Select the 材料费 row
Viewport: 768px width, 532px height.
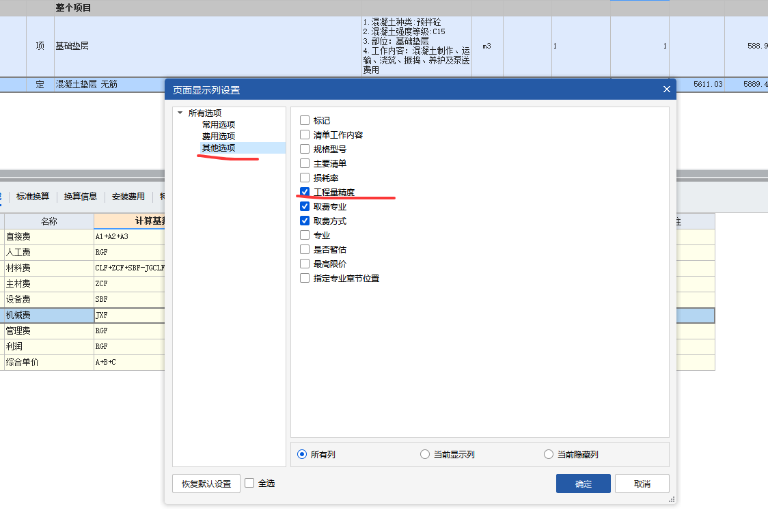(x=49, y=268)
